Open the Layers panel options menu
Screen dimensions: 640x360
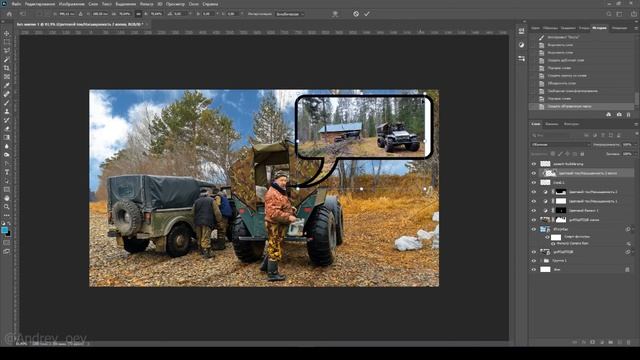coord(636,124)
